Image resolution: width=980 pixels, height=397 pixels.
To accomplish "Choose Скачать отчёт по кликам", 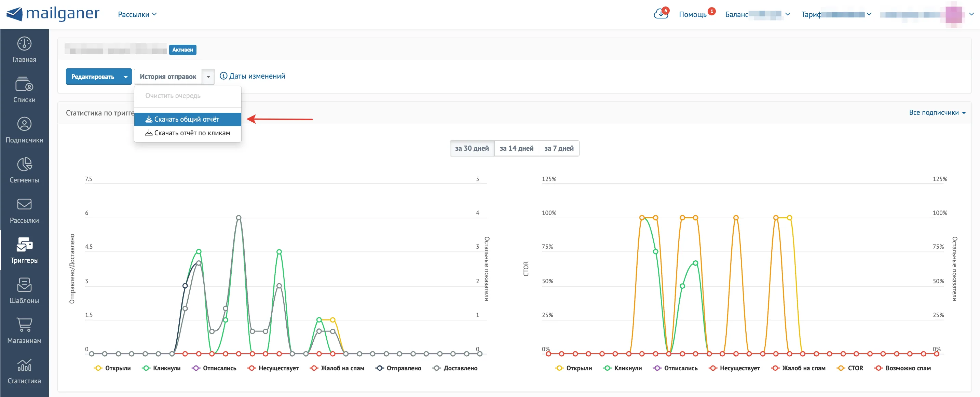I will click(x=188, y=133).
